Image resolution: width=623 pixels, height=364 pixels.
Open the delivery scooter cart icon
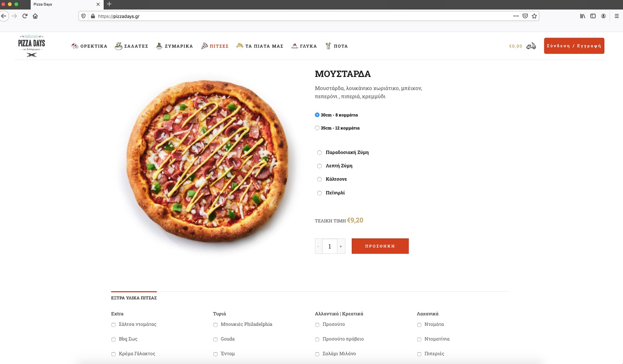click(531, 46)
